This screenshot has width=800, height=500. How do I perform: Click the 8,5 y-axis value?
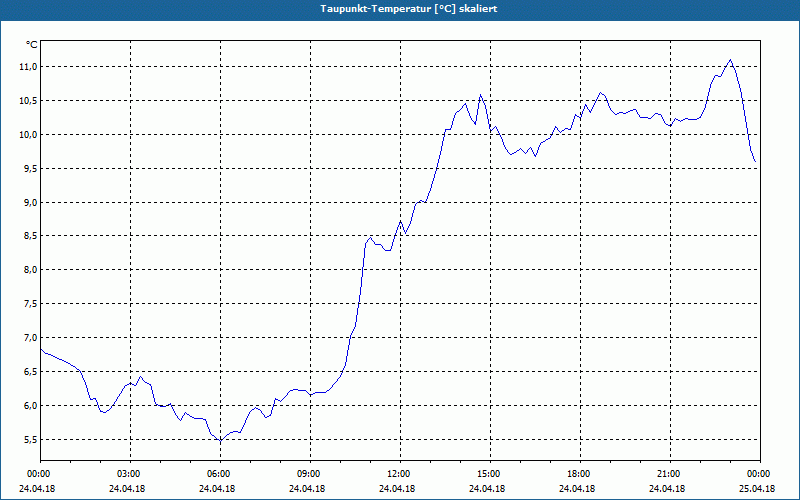[x=31, y=236]
